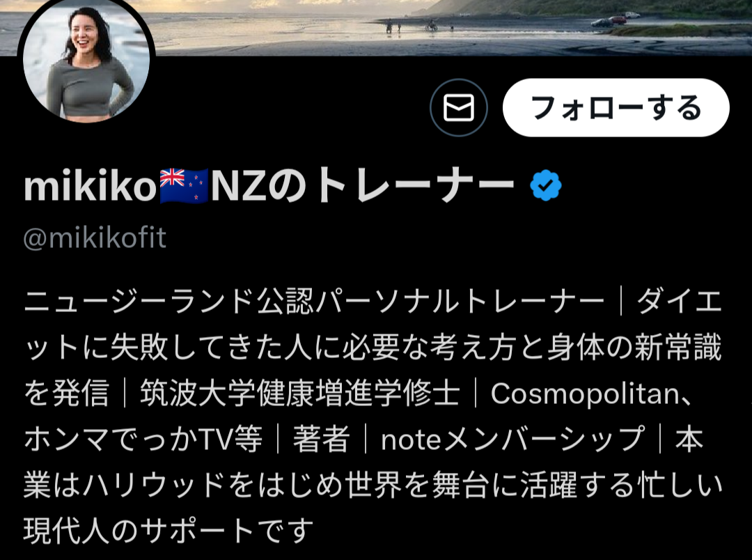The image size is (752, 560).
Task: Click the display name text mikiko
Action: (90, 186)
